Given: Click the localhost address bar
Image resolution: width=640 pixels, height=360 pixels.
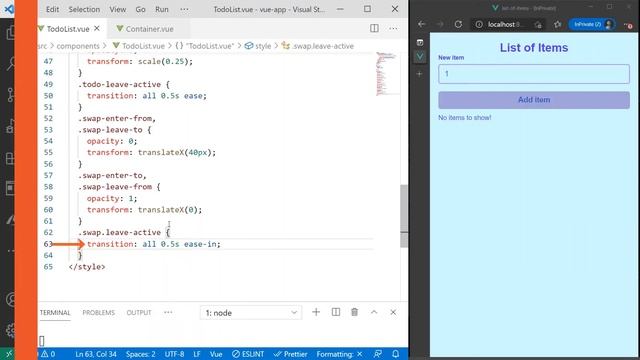Looking at the screenshot, I should 504,24.
